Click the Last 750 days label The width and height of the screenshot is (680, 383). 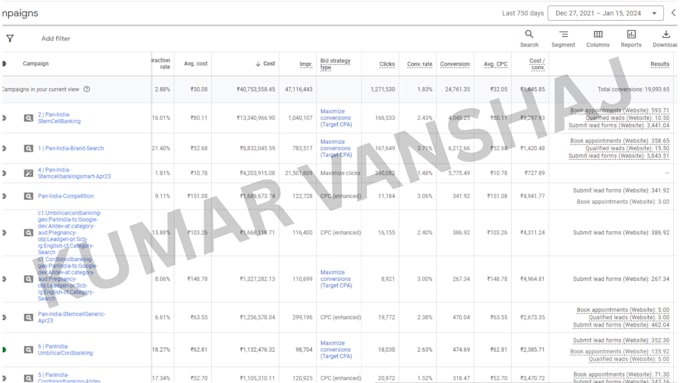[x=523, y=13]
